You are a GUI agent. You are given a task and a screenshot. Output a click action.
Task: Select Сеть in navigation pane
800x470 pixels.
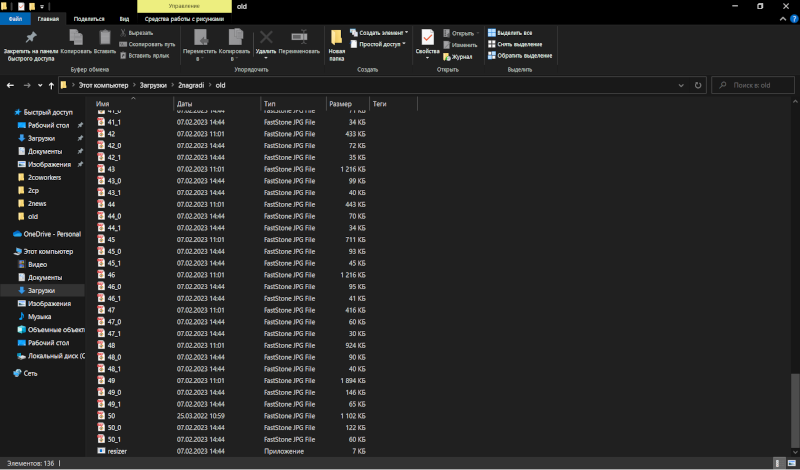click(30, 374)
